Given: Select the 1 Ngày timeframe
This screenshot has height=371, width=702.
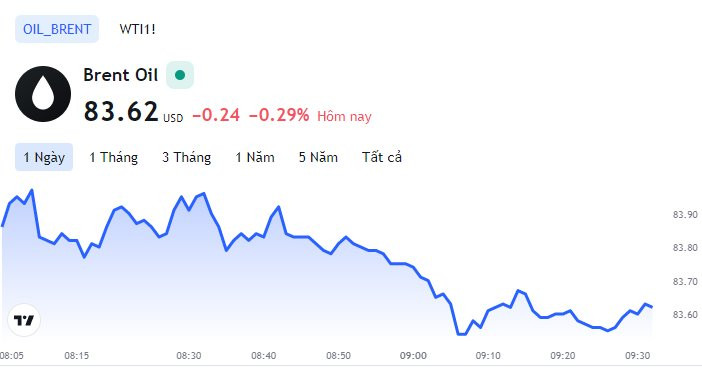Looking at the screenshot, I should point(44,157).
